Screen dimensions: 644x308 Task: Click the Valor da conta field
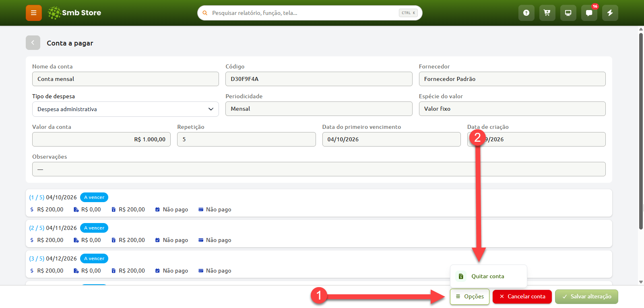101,139
